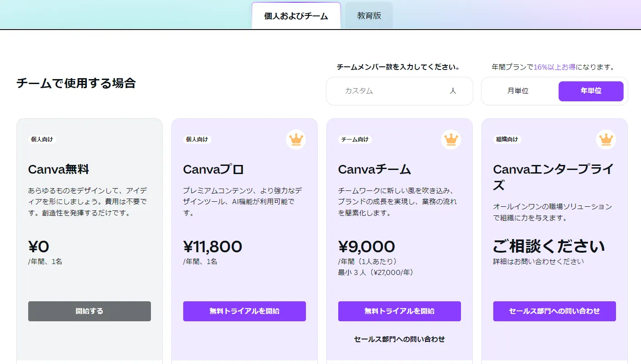Click the Canvaプロ plan title
This screenshot has width=641, height=364.
[214, 170]
